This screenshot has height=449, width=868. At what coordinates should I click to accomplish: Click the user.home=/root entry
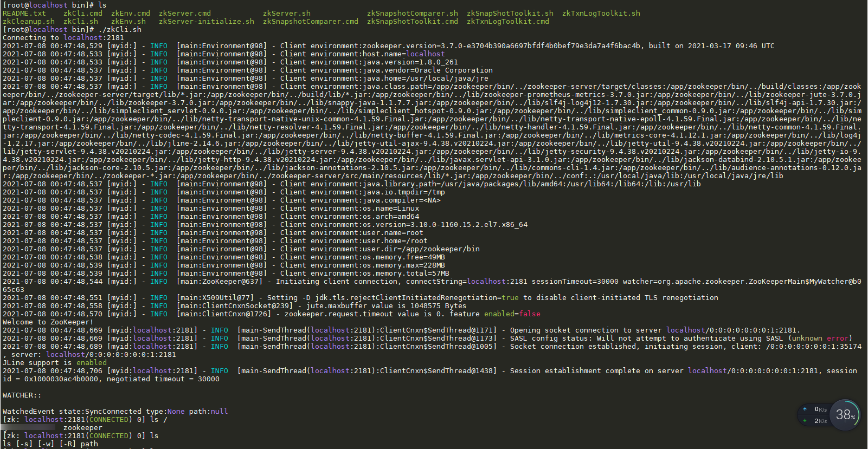pos(395,240)
